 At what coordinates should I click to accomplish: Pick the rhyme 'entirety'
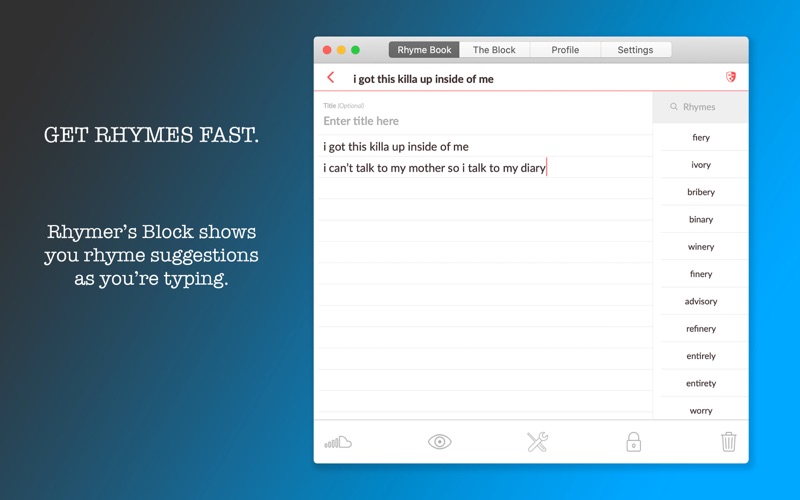tap(701, 383)
